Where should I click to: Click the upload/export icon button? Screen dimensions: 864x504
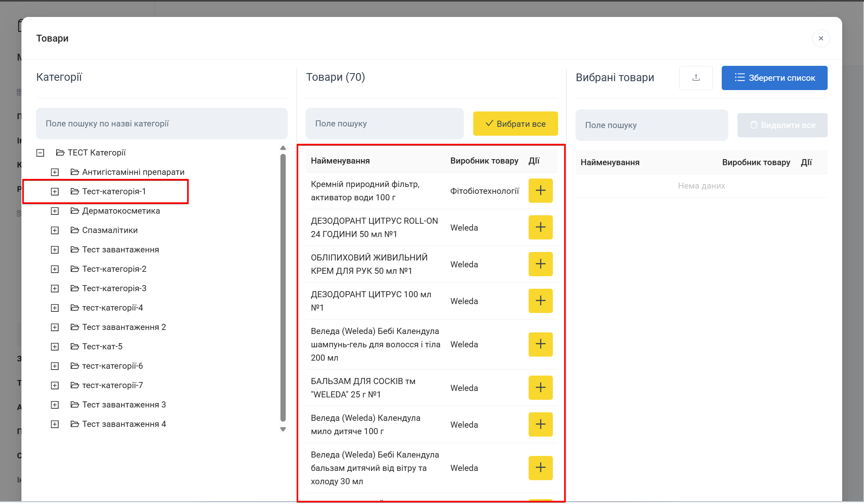pos(696,78)
